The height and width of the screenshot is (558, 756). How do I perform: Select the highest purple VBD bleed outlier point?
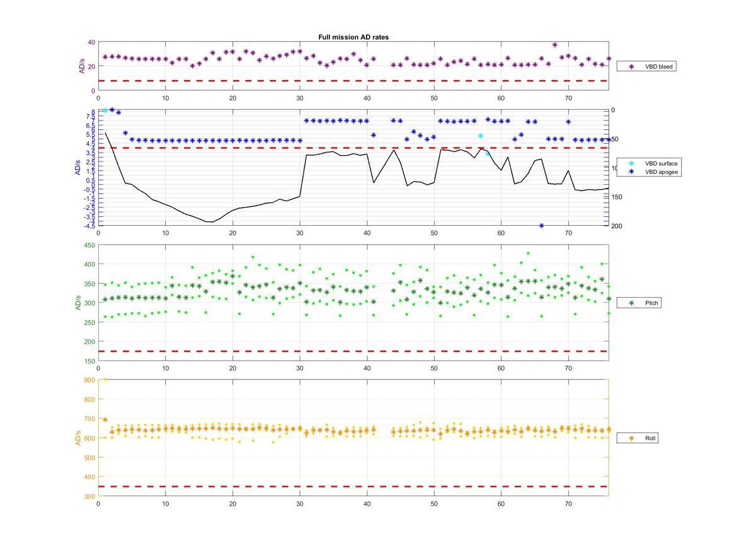pyautogui.click(x=554, y=45)
